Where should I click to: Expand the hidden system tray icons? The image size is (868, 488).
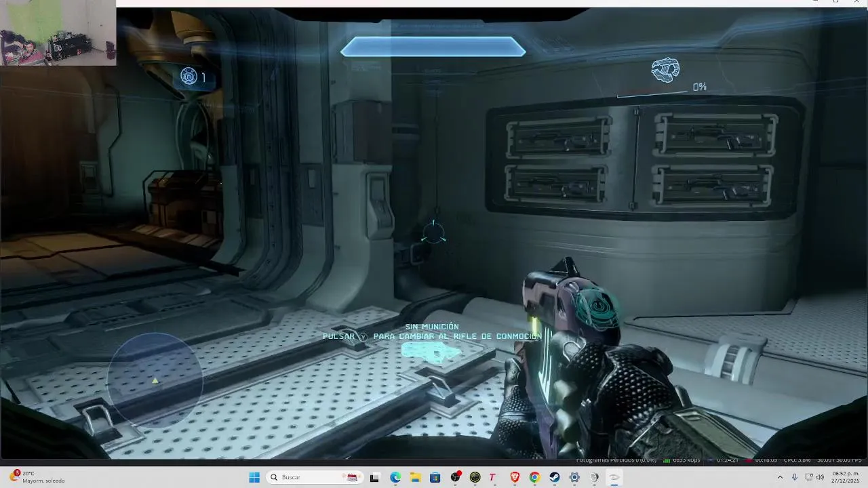click(x=780, y=477)
